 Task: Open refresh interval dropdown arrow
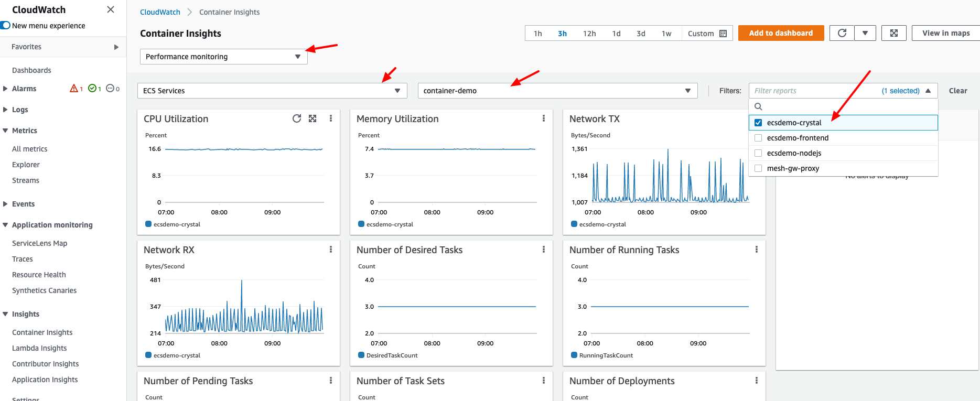[865, 33]
